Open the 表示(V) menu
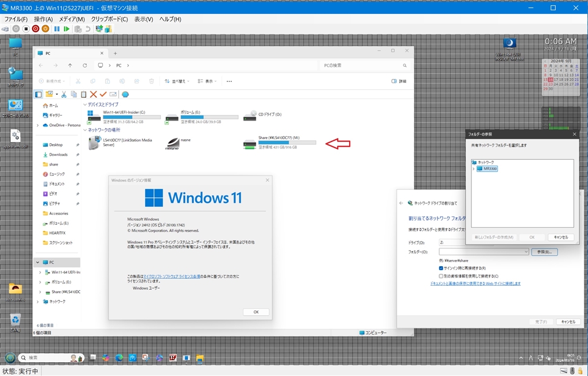Viewport: 588px width, 376px height. pyautogui.click(x=144, y=19)
